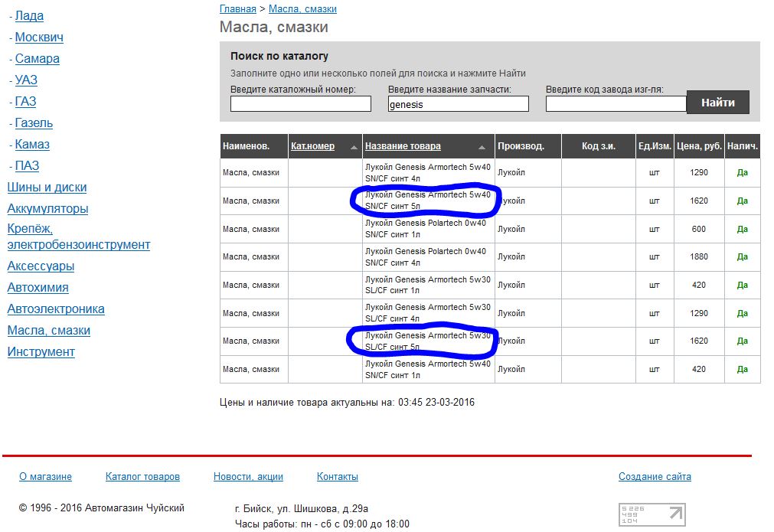
Task: Select Лукойл Genesis Armortech 5w30 SL/CF синт 1л
Action: click(x=427, y=285)
